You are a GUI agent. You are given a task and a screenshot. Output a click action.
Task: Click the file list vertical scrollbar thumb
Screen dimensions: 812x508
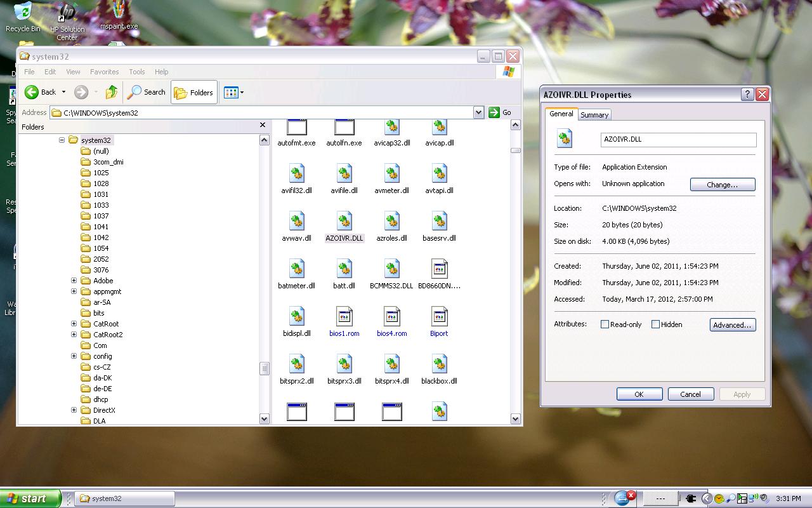pos(515,150)
